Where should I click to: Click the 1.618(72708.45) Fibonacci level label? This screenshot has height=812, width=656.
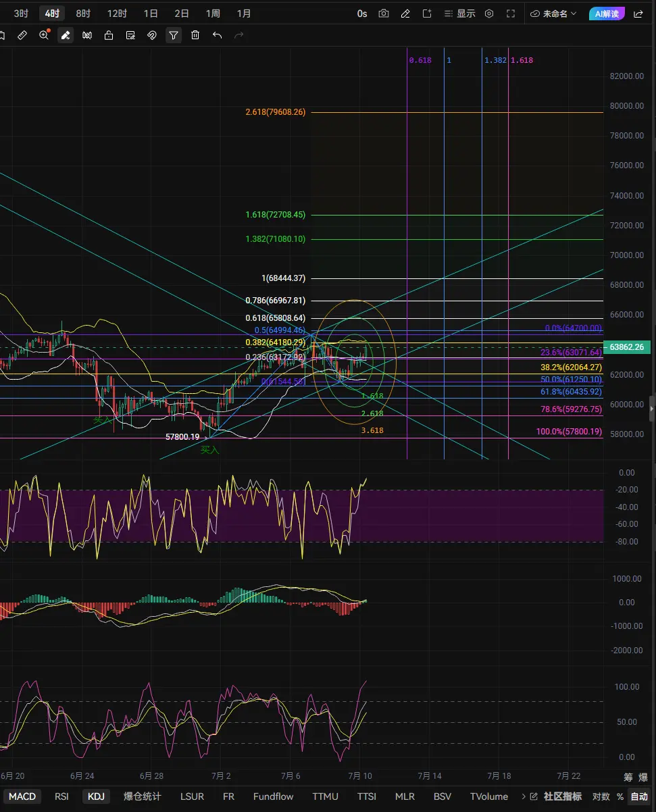coord(276,215)
